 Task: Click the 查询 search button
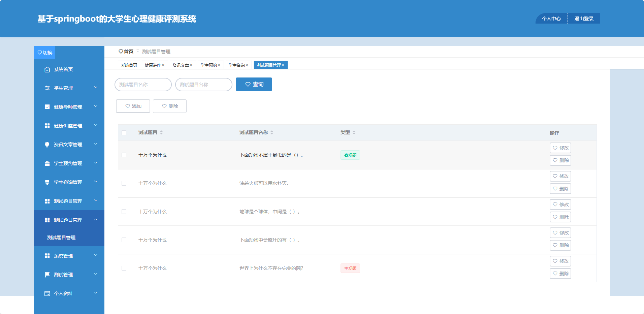tap(254, 84)
